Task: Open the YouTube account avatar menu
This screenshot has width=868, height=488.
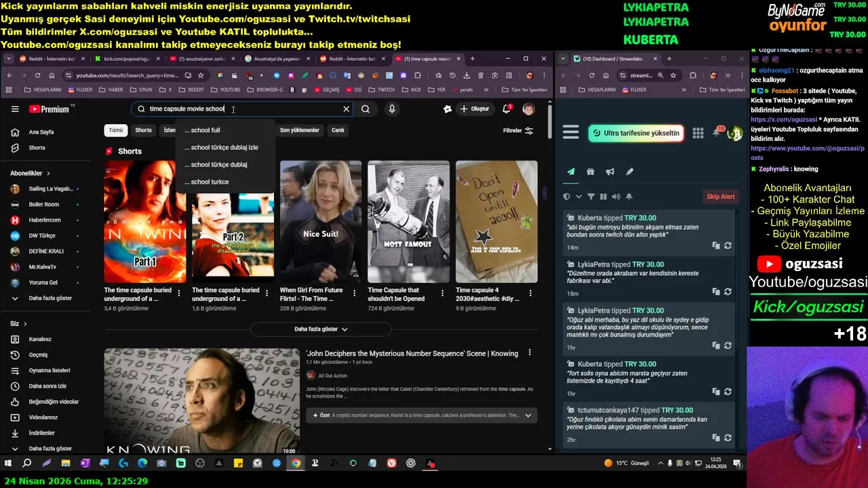Action: click(528, 109)
